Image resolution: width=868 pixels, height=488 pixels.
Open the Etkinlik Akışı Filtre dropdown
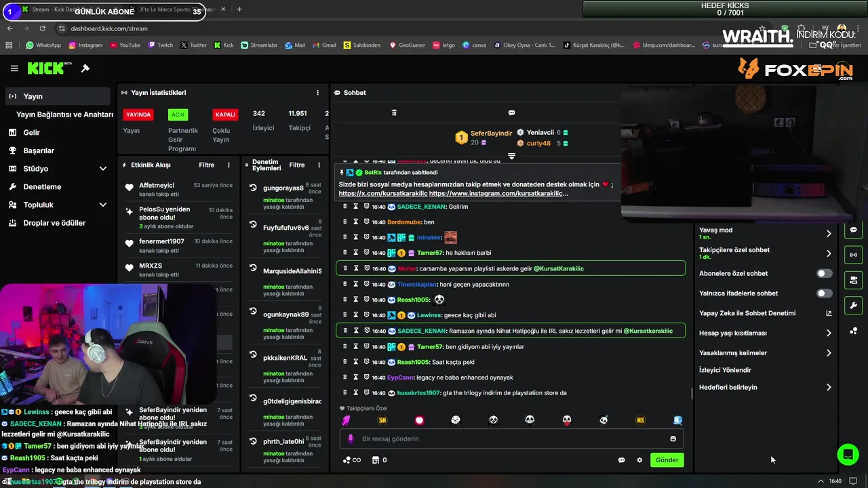[206, 165]
